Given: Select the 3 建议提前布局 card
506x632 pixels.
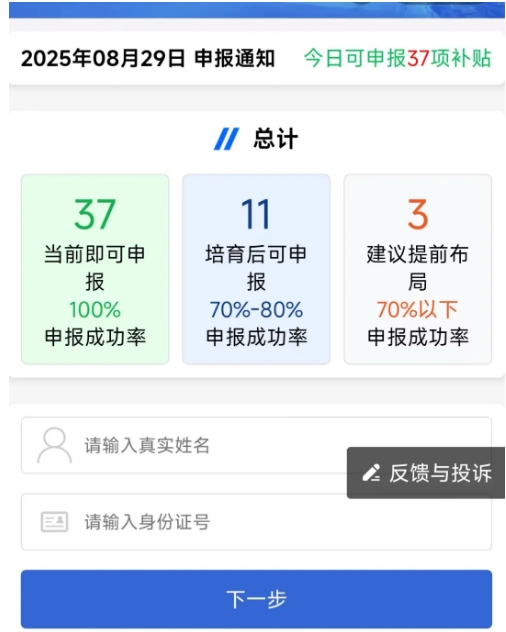Looking at the screenshot, I should pyautogui.click(x=418, y=269).
